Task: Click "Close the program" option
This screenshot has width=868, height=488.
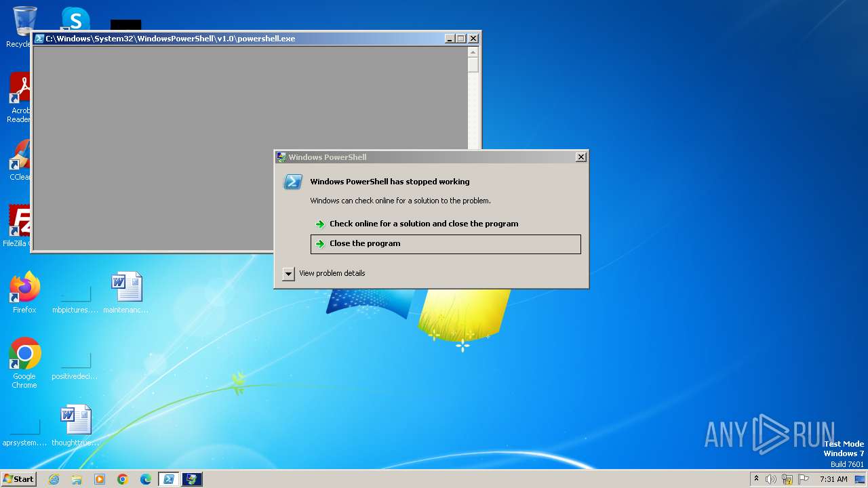Action: 446,244
